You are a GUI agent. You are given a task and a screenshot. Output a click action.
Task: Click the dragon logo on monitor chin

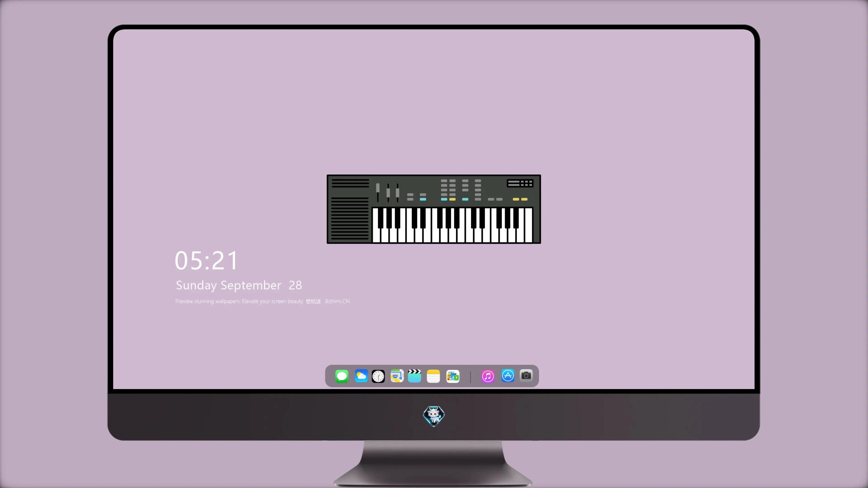[434, 416]
